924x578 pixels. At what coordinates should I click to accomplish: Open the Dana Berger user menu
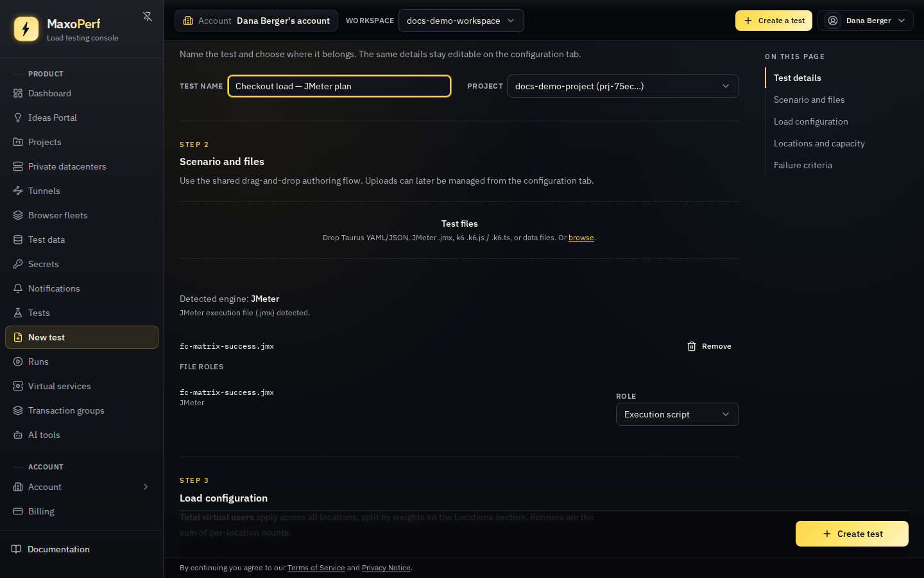pyautogui.click(x=865, y=21)
